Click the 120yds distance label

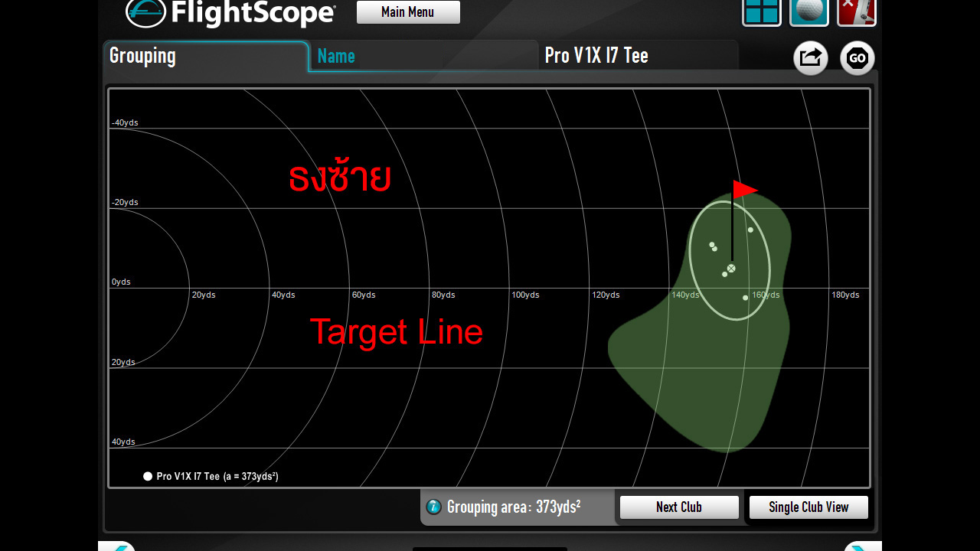tap(606, 295)
